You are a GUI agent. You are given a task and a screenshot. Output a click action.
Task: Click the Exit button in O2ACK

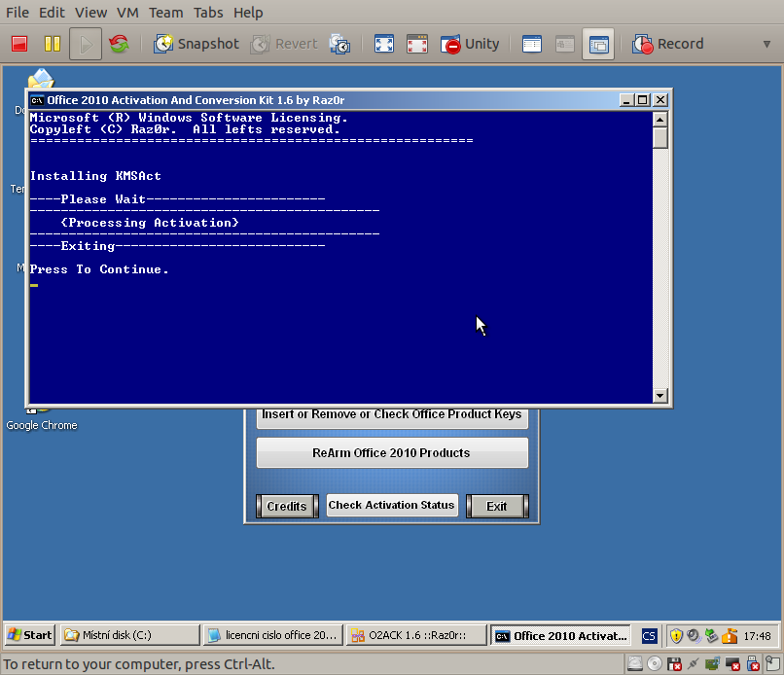click(497, 506)
